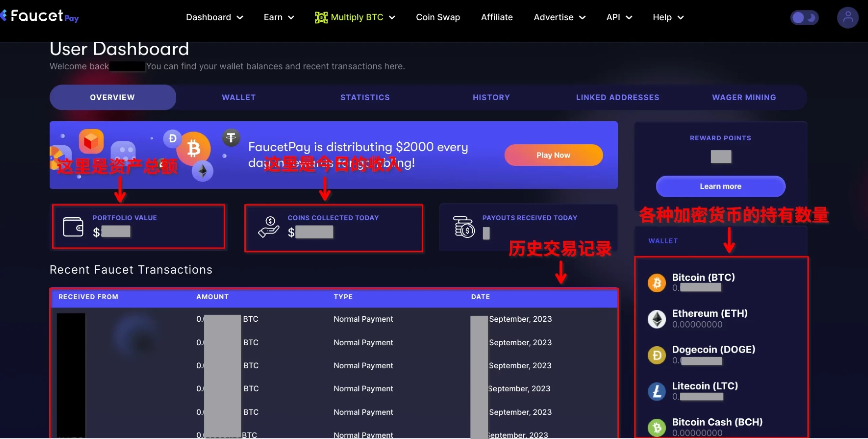Click the Ethereum balance 0.00000000 value
Screen dimensions: 868x439
point(697,324)
